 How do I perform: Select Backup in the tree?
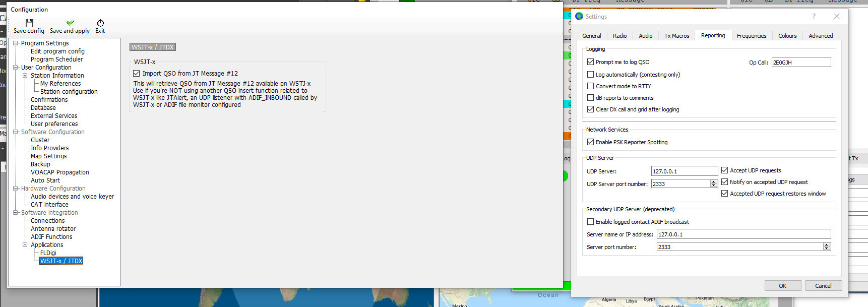[x=40, y=164]
